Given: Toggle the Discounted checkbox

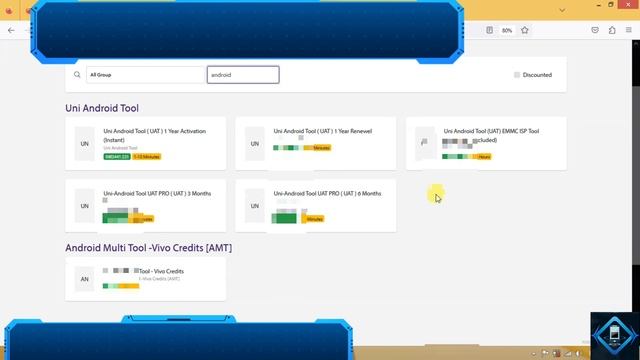Looking at the screenshot, I should pos(517,75).
